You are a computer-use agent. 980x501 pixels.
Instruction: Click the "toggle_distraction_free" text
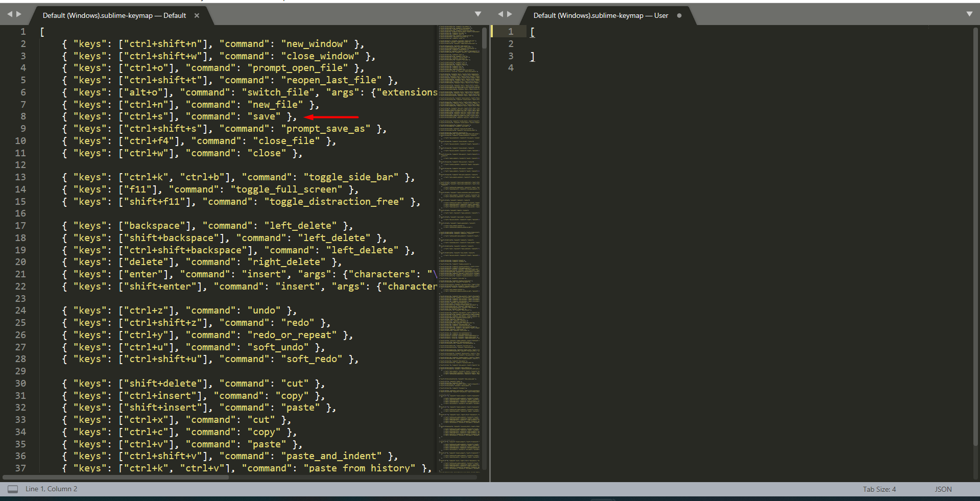[x=334, y=202]
